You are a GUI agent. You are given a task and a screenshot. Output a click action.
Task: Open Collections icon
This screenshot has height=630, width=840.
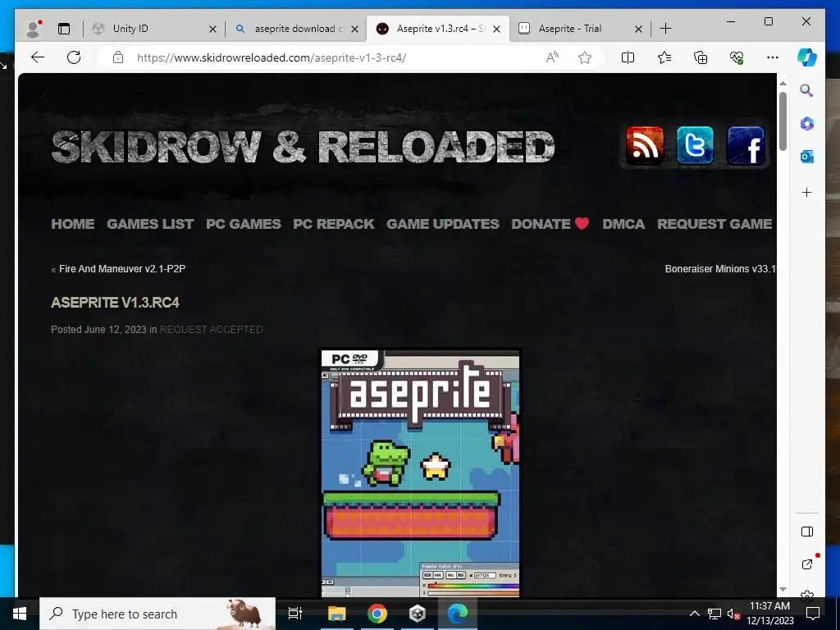[x=701, y=57]
